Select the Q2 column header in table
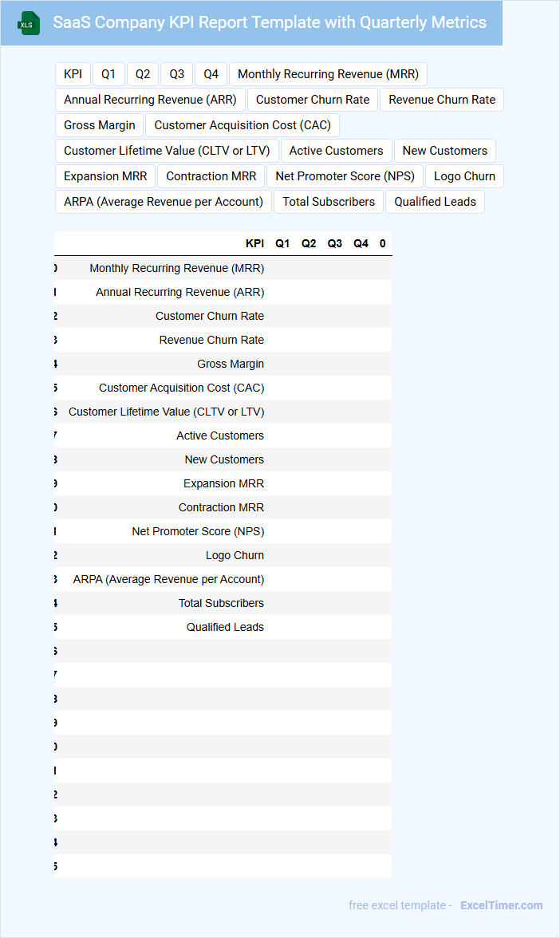The width and height of the screenshot is (560, 938). click(x=309, y=243)
